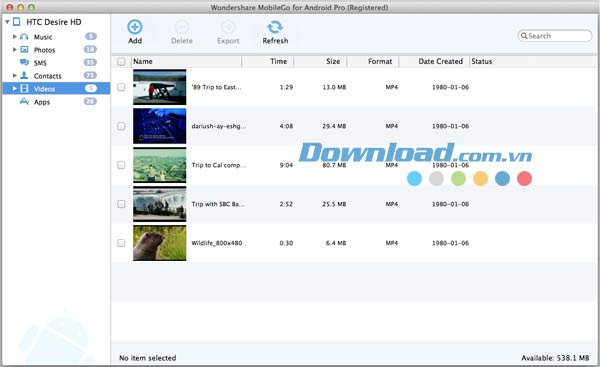The height and width of the screenshot is (367, 600).
Task: Click the file name "'89 Trip to East..."
Action: (x=216, y=87)
